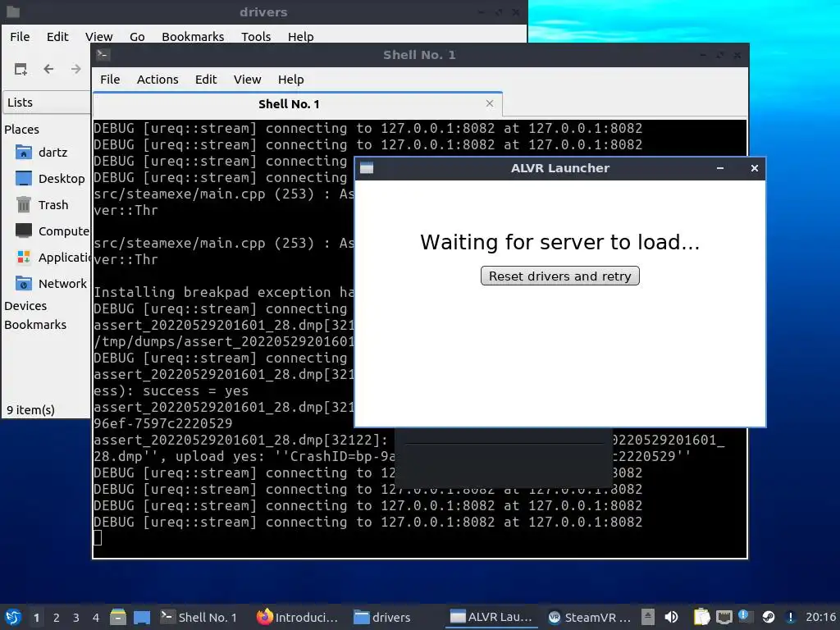
Task: Switch to workspace 2
Action: tap(57, 618)
